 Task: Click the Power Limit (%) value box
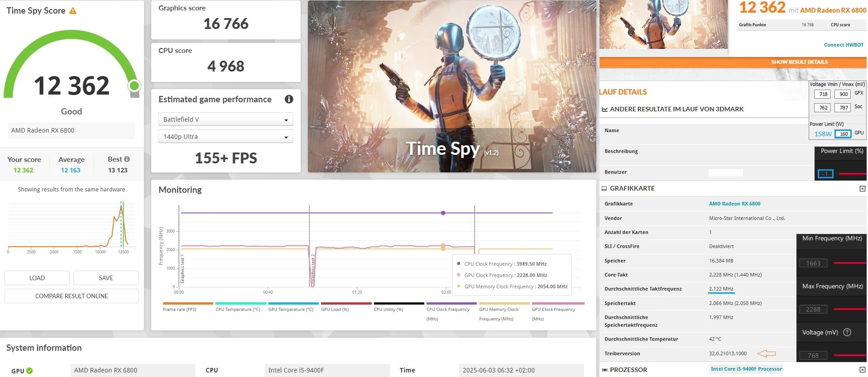825,174
